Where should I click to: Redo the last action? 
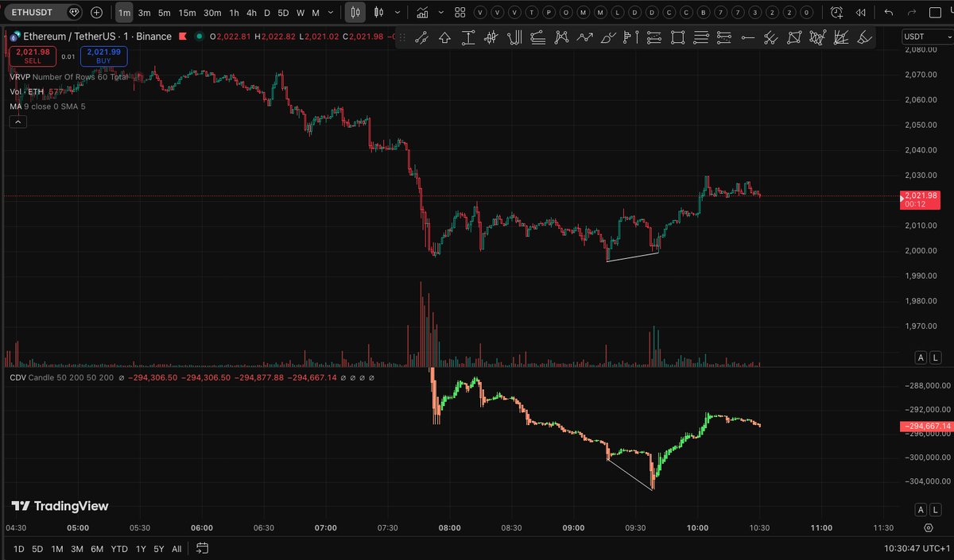click(913, 13)
